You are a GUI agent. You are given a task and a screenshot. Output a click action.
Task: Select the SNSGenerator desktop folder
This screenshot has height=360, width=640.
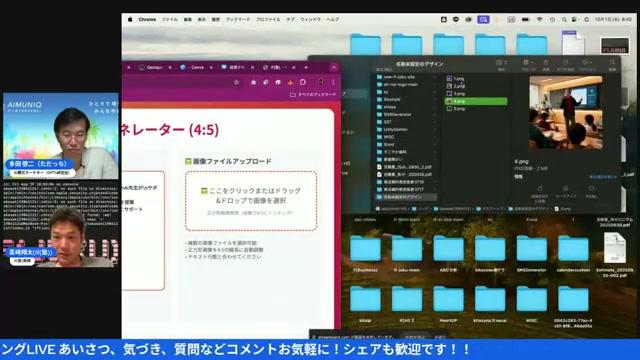(531, 253)
